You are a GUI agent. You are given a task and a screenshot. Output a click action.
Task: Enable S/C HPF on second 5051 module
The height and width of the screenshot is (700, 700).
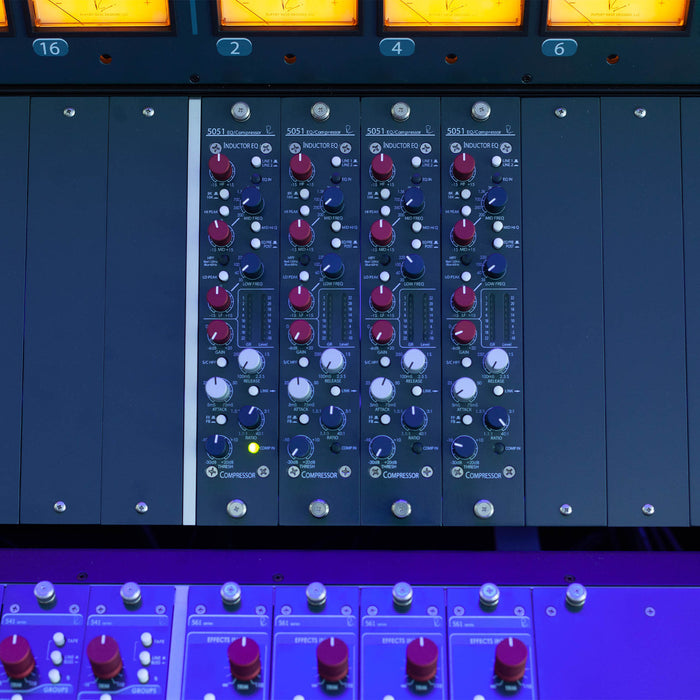[x=303, y=362]
